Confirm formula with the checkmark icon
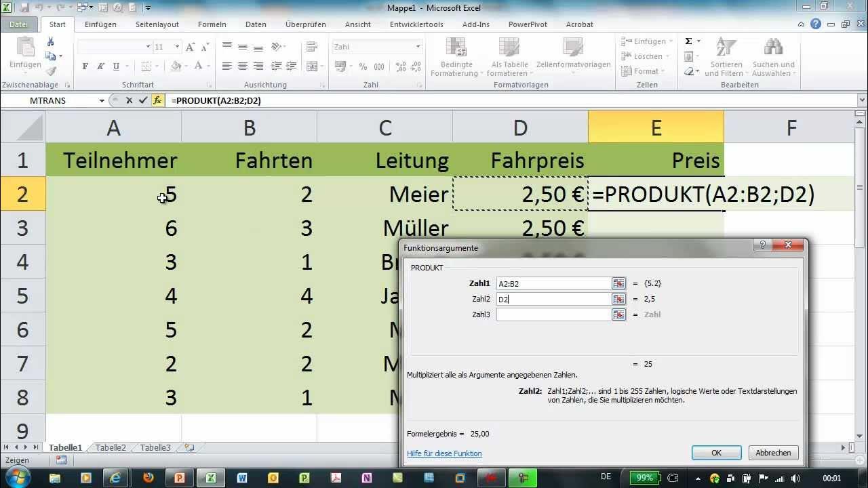Image resolution: width=868 pixels, height=488 pixels. pyautogui.click(x=142, y=100)
